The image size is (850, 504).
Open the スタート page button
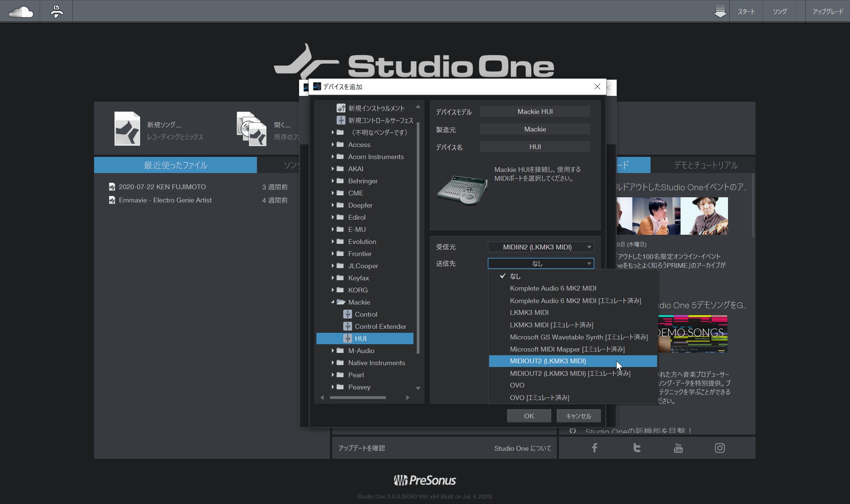746,12
